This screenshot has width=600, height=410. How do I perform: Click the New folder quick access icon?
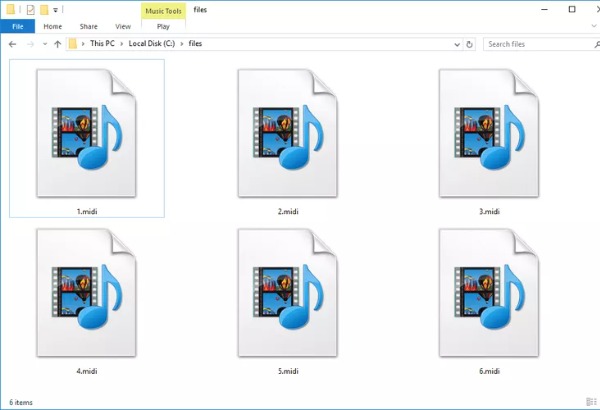point(44,10)
